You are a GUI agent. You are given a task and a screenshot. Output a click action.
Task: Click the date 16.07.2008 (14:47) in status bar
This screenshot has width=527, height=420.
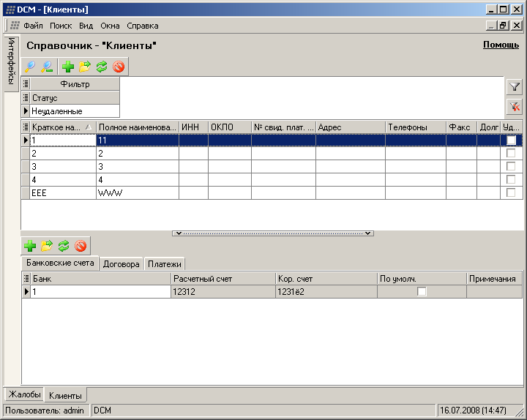tap(474, 410)
